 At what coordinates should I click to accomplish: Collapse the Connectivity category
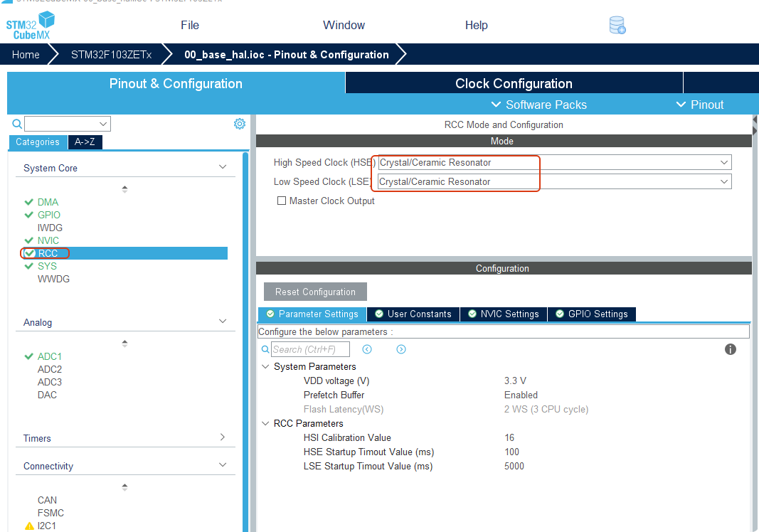point(223,465)
